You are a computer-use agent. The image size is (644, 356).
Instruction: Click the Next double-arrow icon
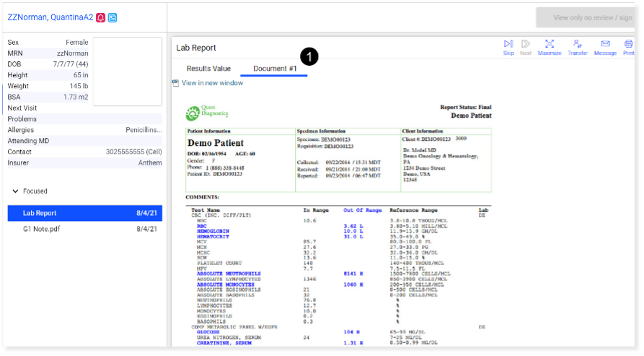pos(526,45)
